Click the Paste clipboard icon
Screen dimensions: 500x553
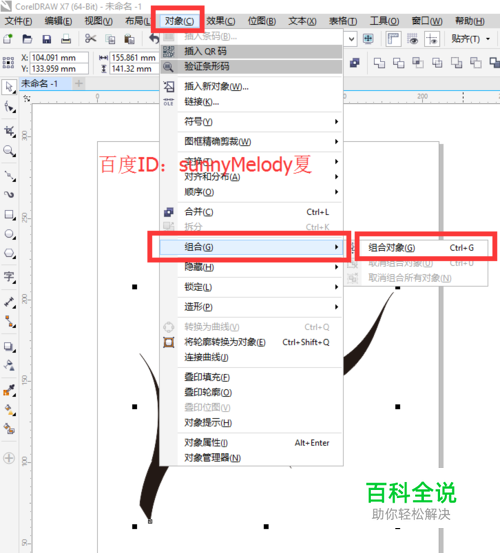129,39
